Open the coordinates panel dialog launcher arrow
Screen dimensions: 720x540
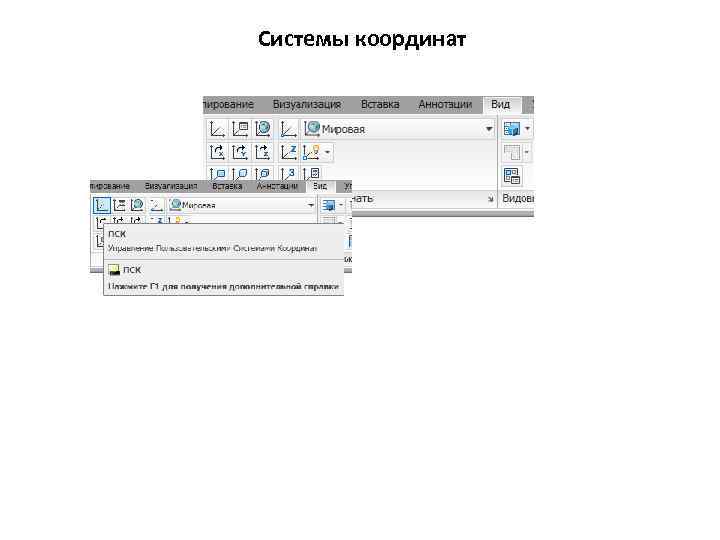click(490, 199)
